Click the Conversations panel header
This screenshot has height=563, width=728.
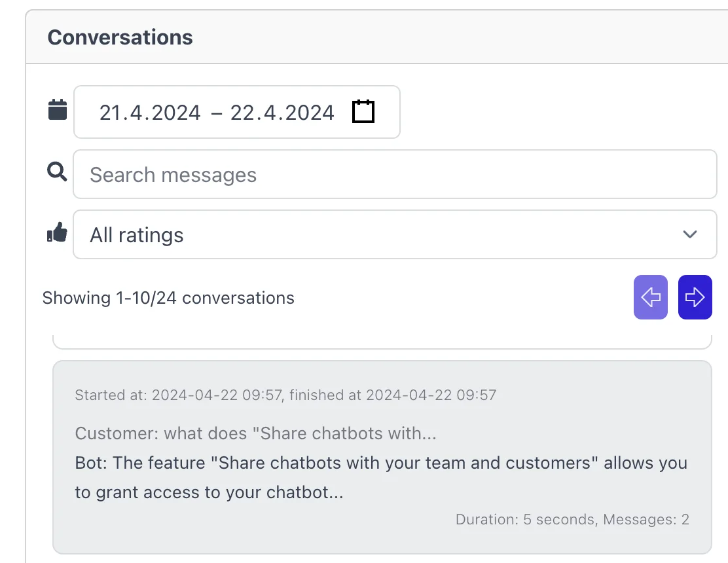point(120,37)
